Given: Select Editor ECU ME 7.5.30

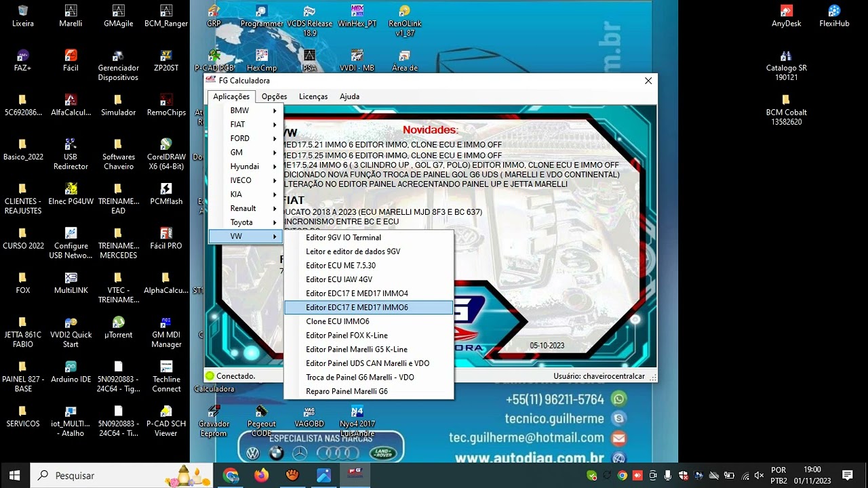Looking at the screenshot, I should point(369,266).
